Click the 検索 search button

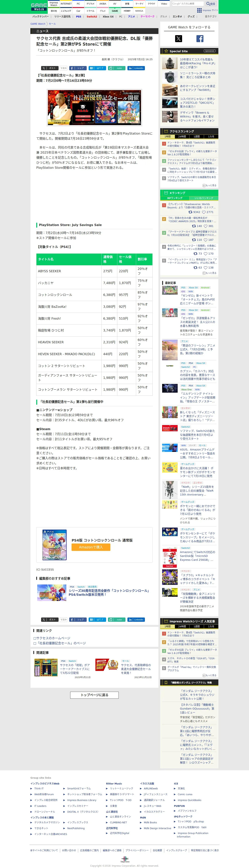(x=211, y=4)
